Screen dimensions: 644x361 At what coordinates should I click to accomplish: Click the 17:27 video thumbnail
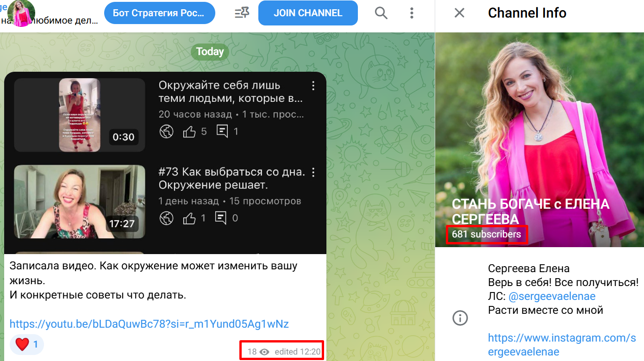coord(80,202)
